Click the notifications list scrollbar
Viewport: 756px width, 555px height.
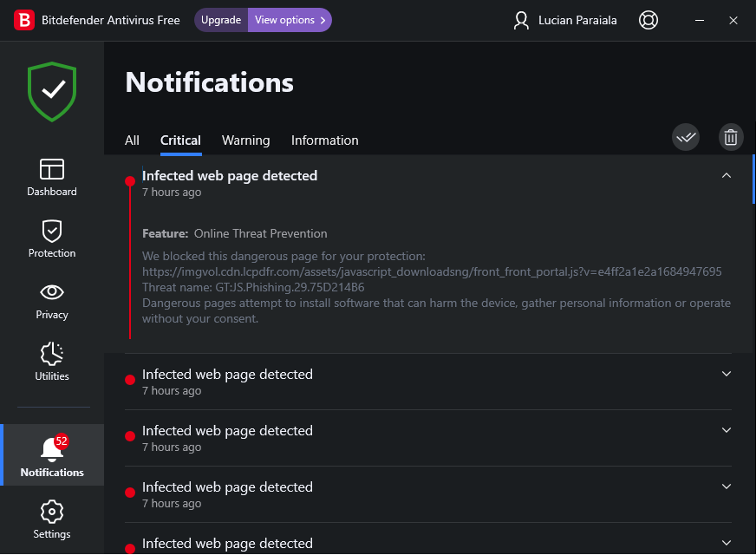(x=753, y=180)
